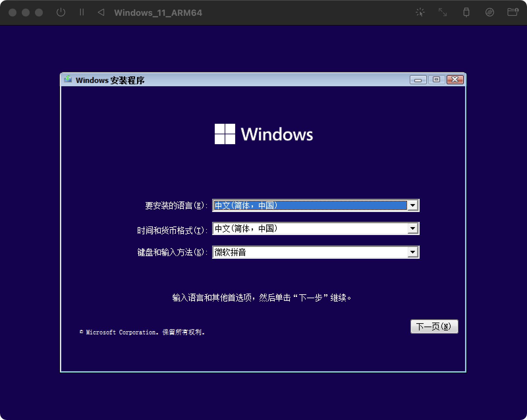Click the triangular send-key icon in the toolbar

(x=101, y=13)
